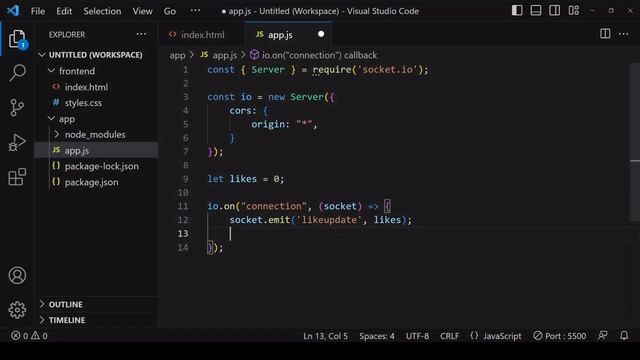Select JavaScript language mode
640x360 pixels.
[x=502, y=336]
